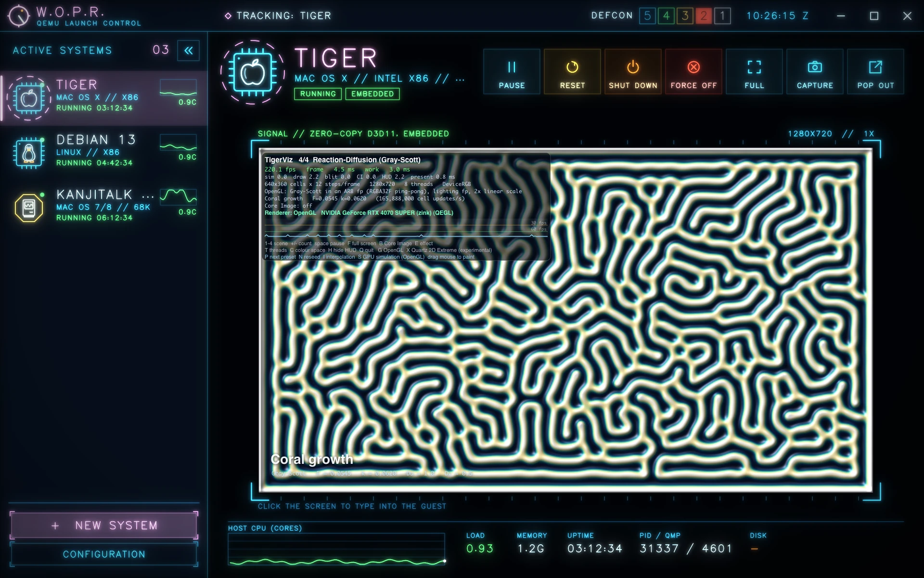
Task: Click the guest screen to type
Action: coord(566,321)
